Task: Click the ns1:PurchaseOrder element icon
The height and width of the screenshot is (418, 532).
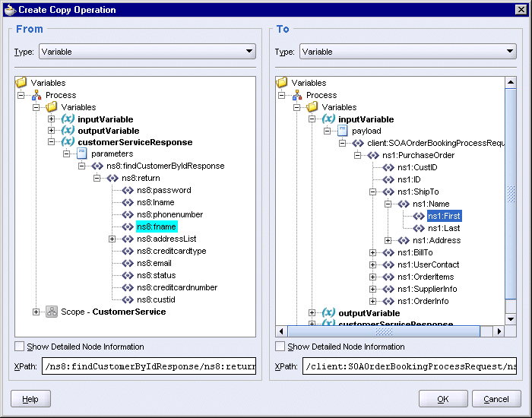Action: [373, 155]
